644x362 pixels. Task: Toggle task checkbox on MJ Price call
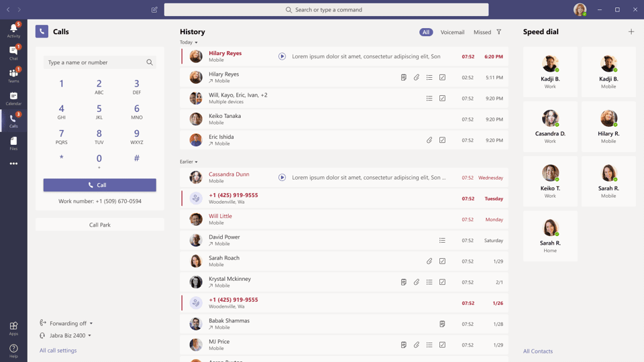(x=442, y=345)
